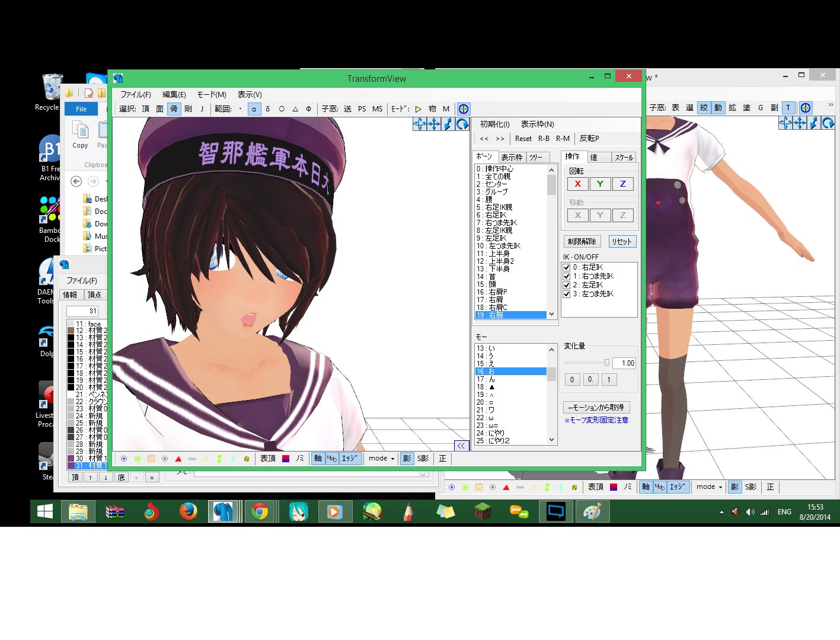Screen dimensions: 840x640
Task: Open the 表示(V) menu in TransformView
Action: [x=250, y=95]
